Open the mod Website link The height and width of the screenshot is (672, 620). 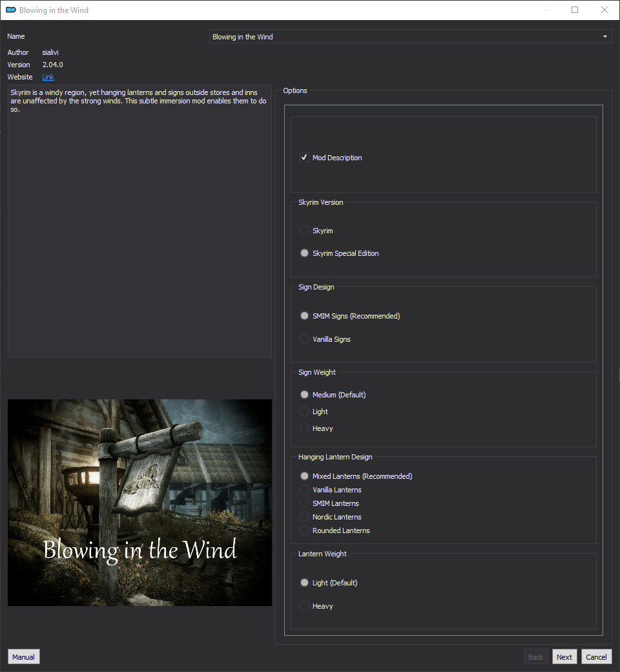(x=48, y=77)
